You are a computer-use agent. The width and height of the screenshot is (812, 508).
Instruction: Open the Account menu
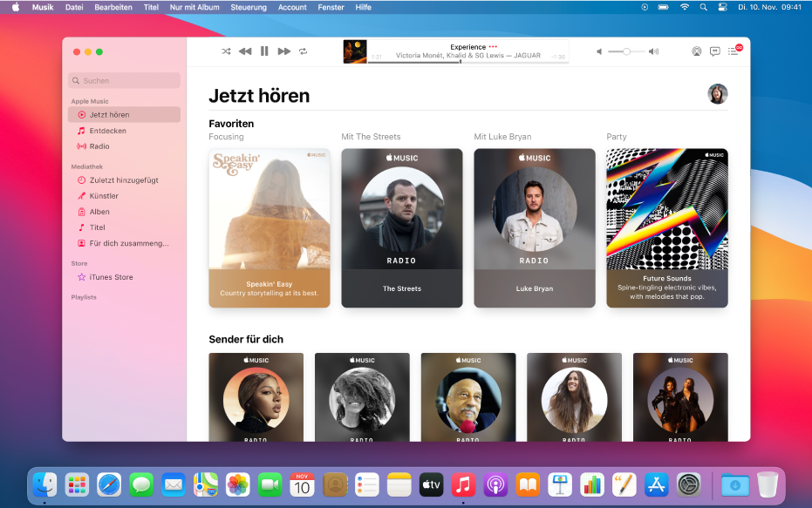point(291,6)
